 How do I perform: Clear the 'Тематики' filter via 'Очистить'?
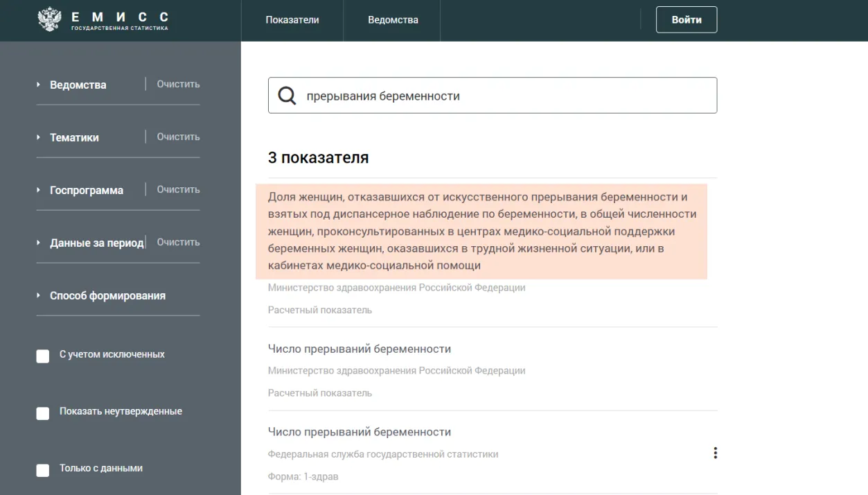click(178, 137)
